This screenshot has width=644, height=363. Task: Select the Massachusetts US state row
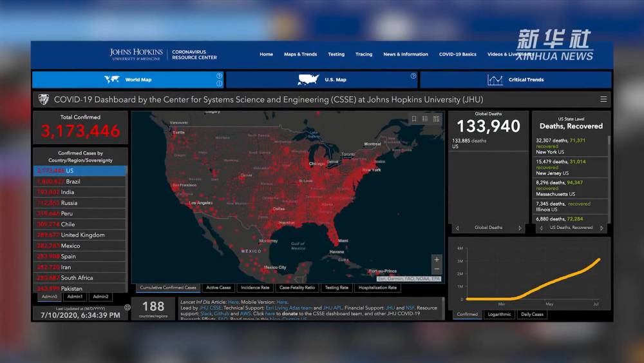tap(570, 188)
